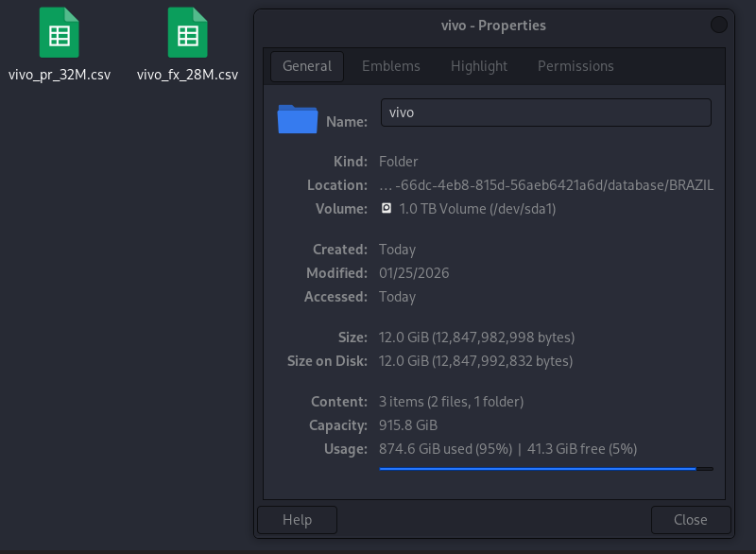756x554 pixels.
Task: Click the Location path ending in database/BRAZIL
Action: (x=546, y=185)
